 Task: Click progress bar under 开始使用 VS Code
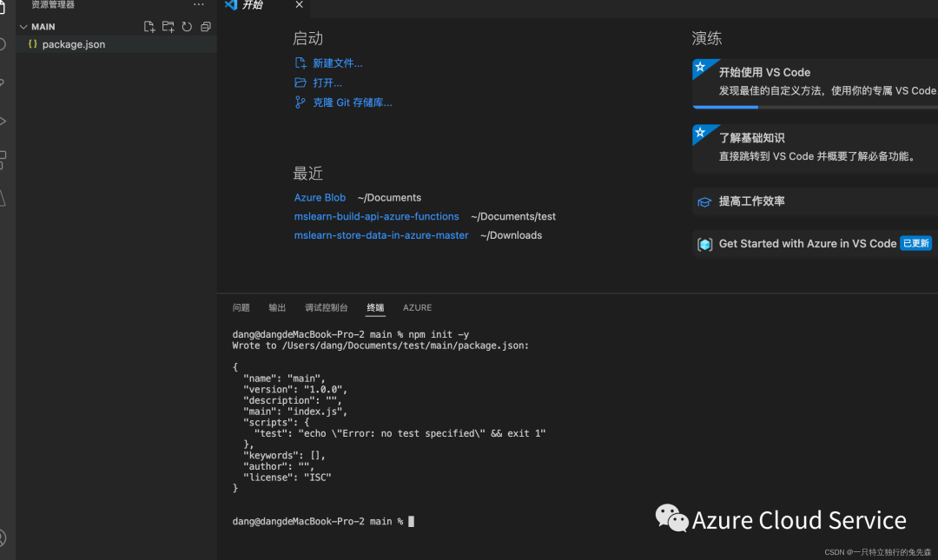816,107
